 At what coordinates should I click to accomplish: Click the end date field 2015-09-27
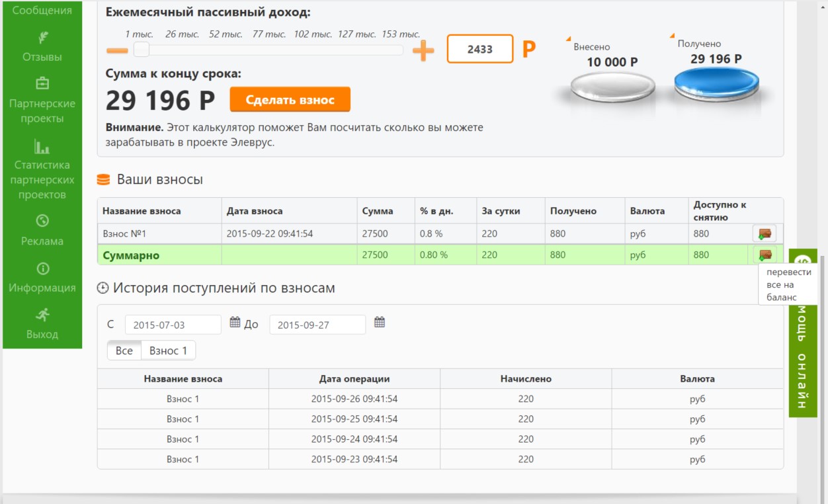click(x=317, y=325)
